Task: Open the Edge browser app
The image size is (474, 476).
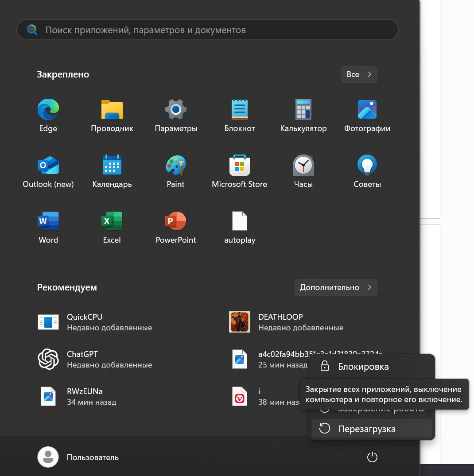Action: coord(48,116)
